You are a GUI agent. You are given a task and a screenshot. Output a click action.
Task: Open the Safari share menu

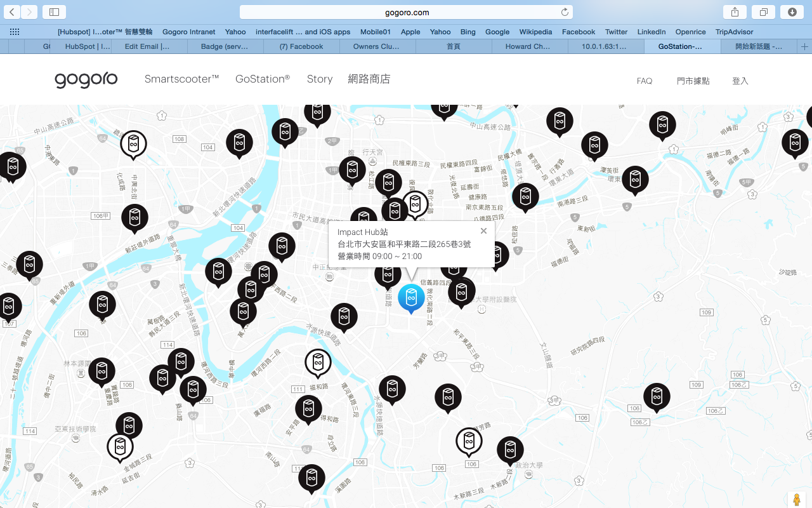tap(735, 12)
